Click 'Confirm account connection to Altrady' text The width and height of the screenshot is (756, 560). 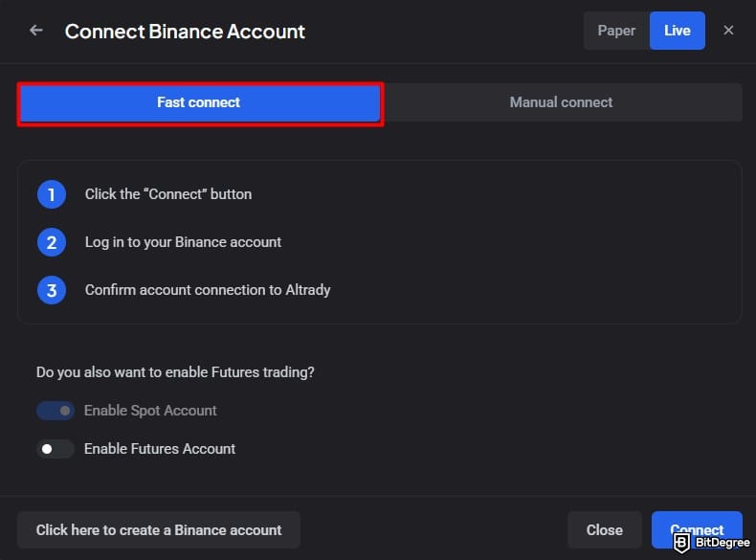(208, 290)
